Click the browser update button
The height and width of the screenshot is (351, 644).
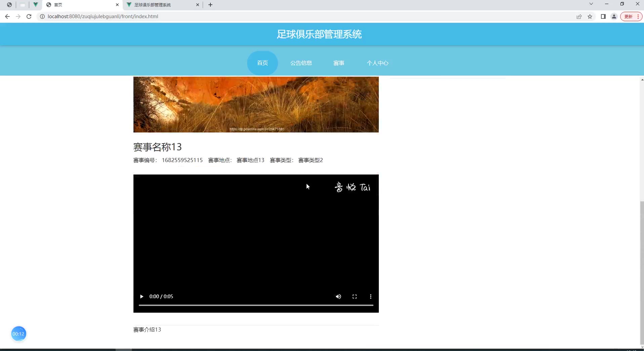[631, 16]
